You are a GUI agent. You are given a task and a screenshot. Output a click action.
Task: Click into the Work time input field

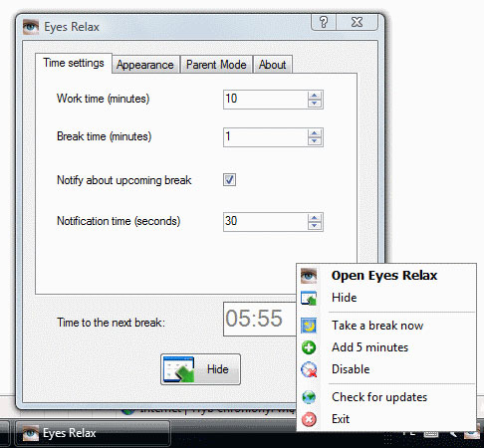pos(265,99)
